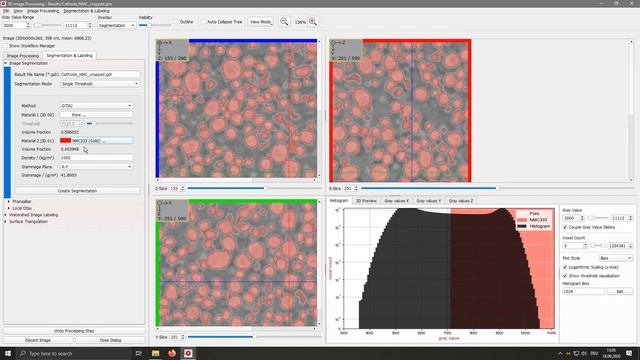Toggle Logarithmic Scaling (y-Axis) checkbox
The image size is (640, 360).
click(565, 267)
